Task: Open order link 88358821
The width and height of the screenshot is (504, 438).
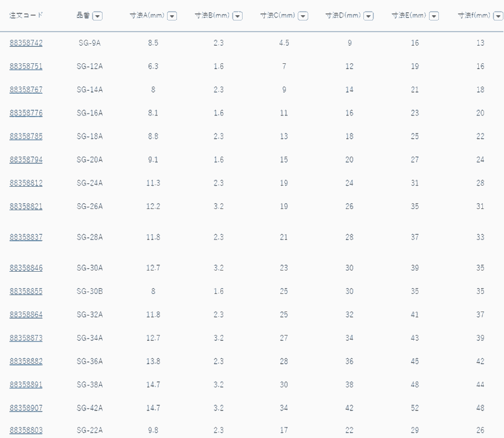Action: [x=26, y=207]
